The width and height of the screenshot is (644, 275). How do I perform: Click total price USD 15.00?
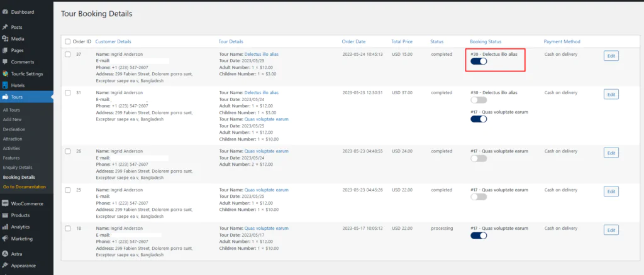coord(402,54)
